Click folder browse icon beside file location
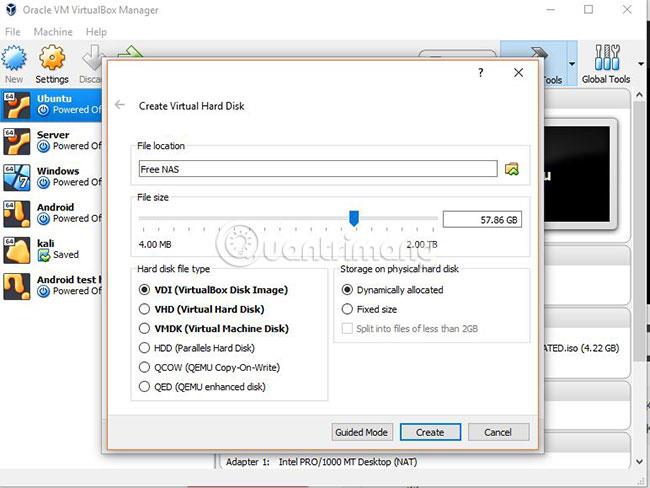650x488 pixels. 512,169
